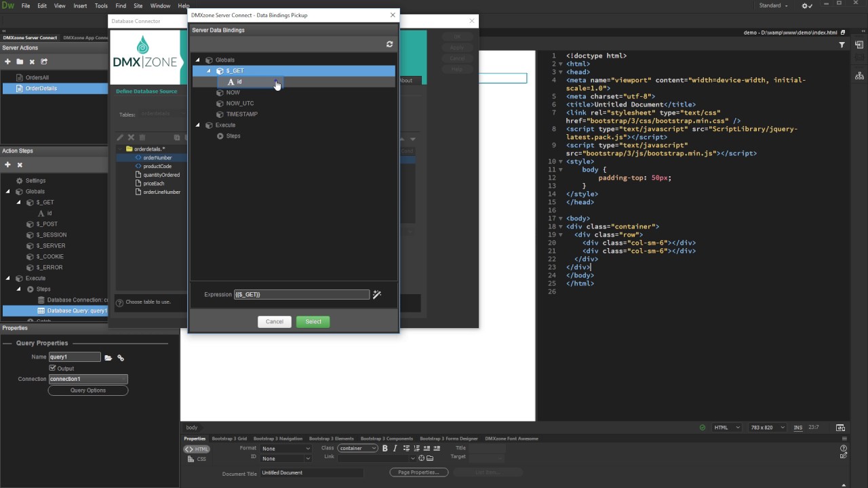The height and width of the screenshot is (488, 868).
Task: Apply italic formatting in Properties panel
Action: click(x=395, y=448)
